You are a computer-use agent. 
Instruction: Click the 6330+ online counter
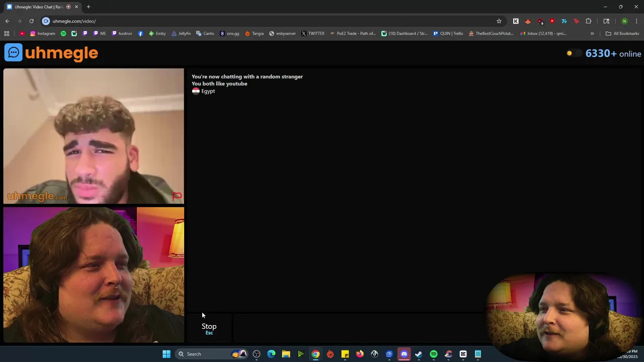point(613,54)
